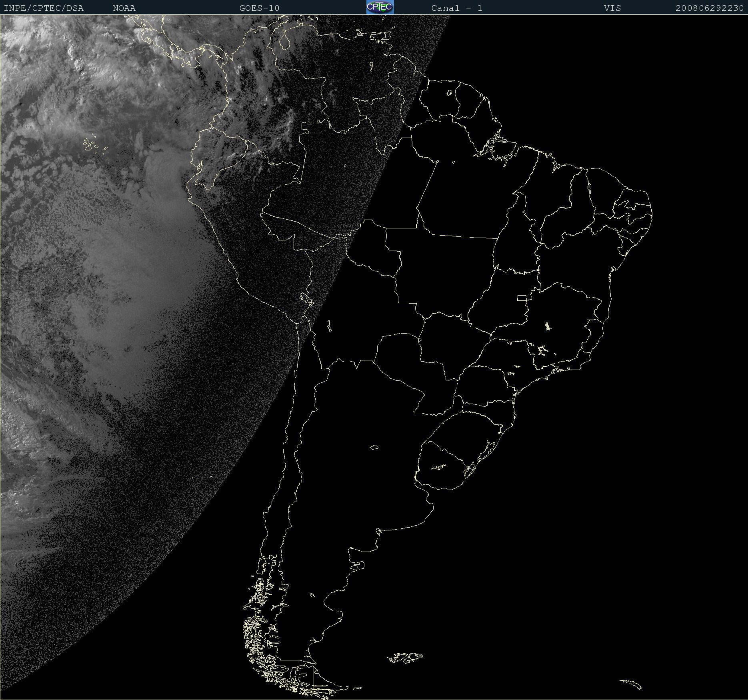Click the VIS label in the header
The height and width of the screenshot is (700, 748).
pos(612,8)
